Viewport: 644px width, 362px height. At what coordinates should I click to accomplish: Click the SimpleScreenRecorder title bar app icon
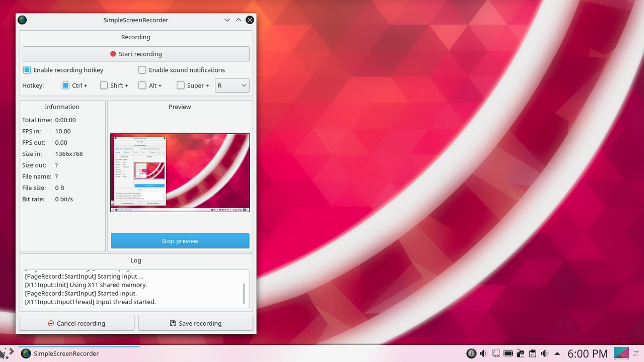tap(22, 20)
